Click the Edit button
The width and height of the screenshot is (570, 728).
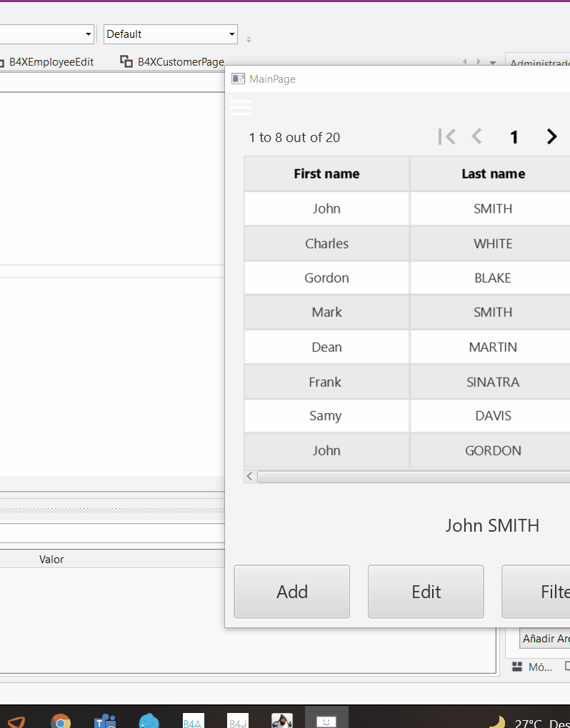pos(426,592)
